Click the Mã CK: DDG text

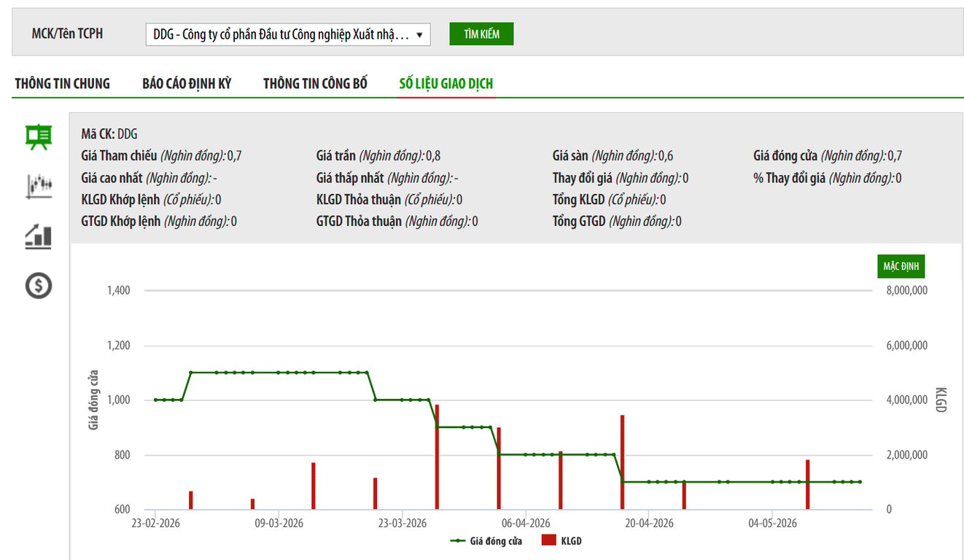[109, 134]
